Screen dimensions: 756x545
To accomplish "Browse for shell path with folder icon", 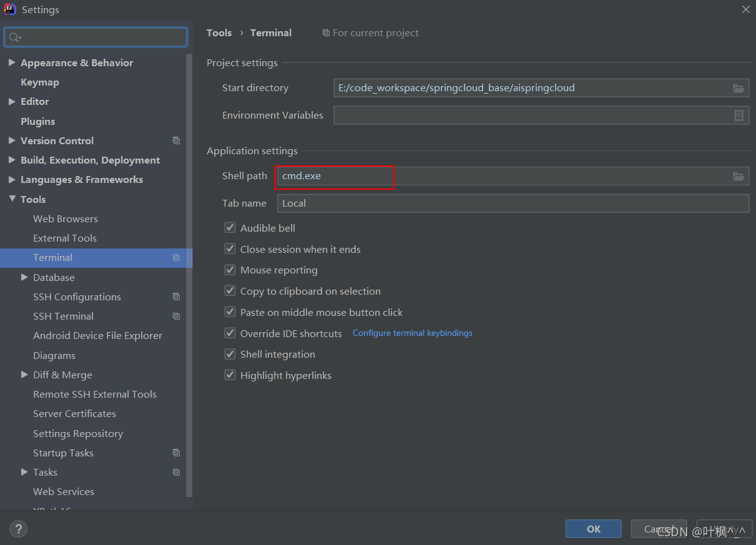I will 739,177.
